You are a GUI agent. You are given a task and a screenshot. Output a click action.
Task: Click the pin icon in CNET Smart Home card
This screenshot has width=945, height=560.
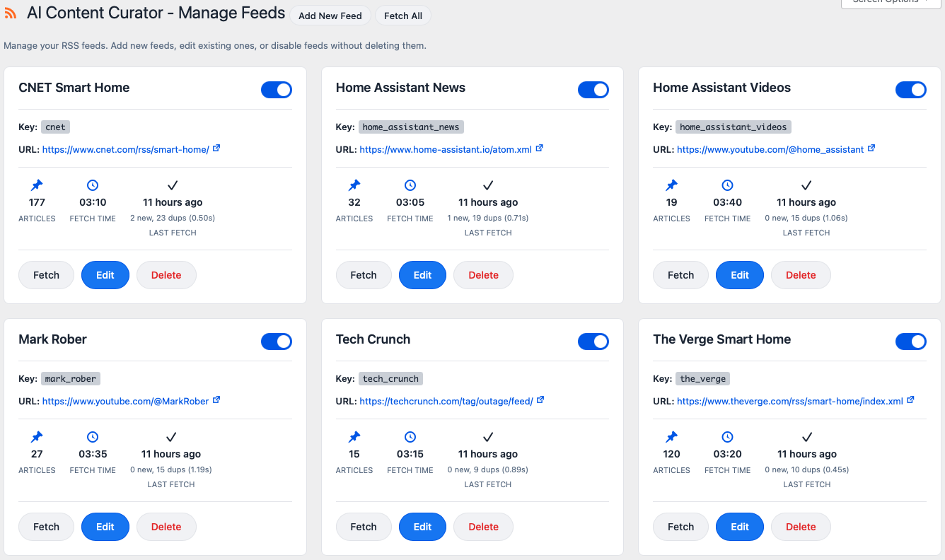click(x=37, y=185)
